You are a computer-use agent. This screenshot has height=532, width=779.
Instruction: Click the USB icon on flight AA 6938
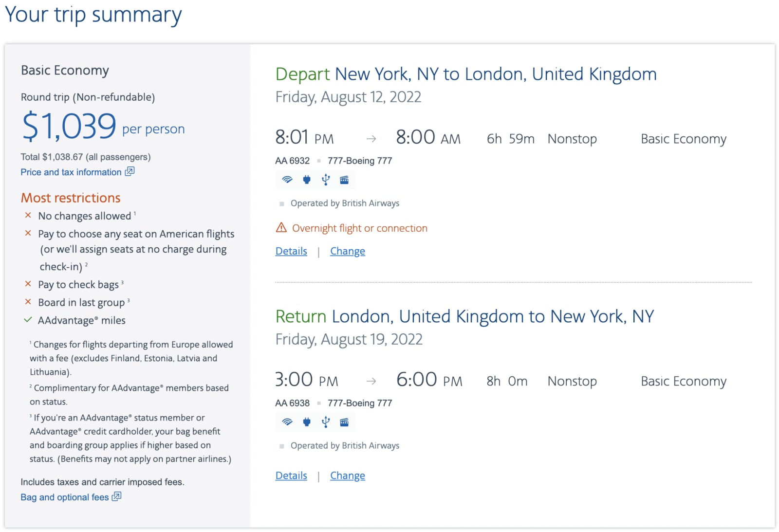pos(326,422)
